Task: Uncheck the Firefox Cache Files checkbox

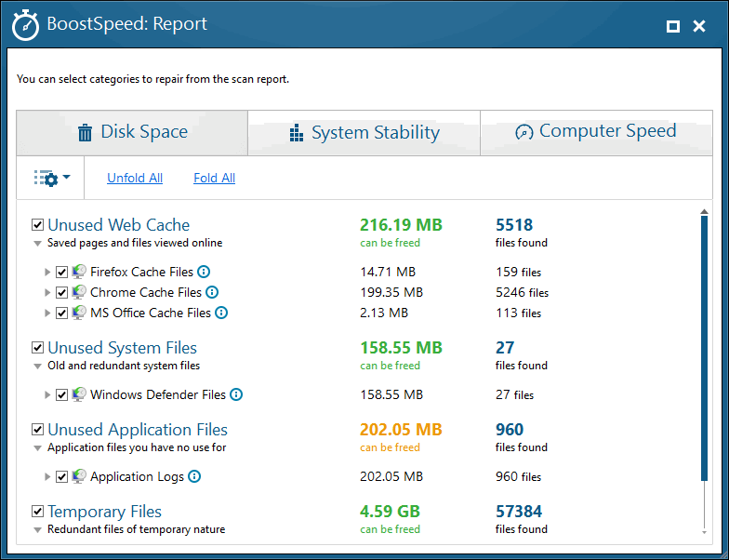Action: pyautogui.click(x=61, y=272)
